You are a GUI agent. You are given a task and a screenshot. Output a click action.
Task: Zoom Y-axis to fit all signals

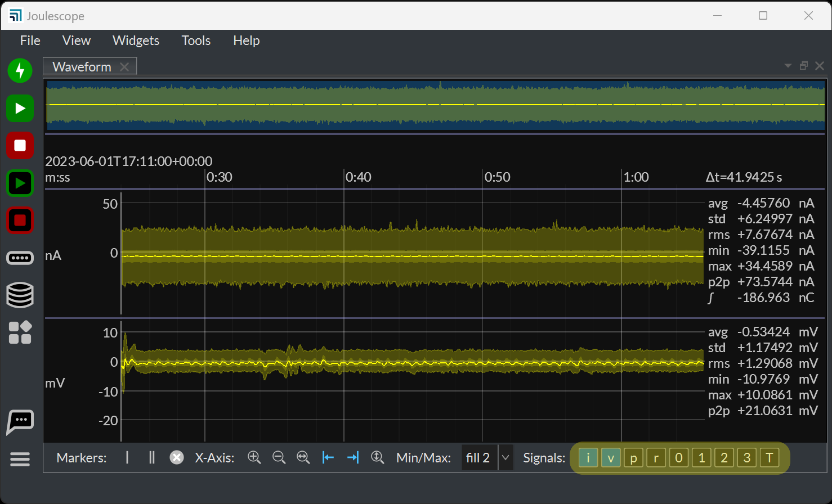(377, 458)
